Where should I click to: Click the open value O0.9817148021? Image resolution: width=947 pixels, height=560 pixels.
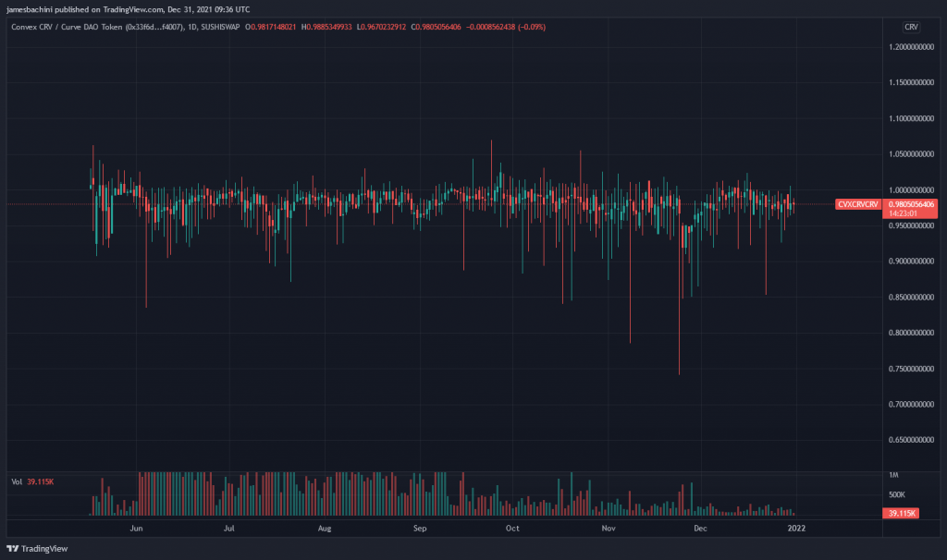271,27
